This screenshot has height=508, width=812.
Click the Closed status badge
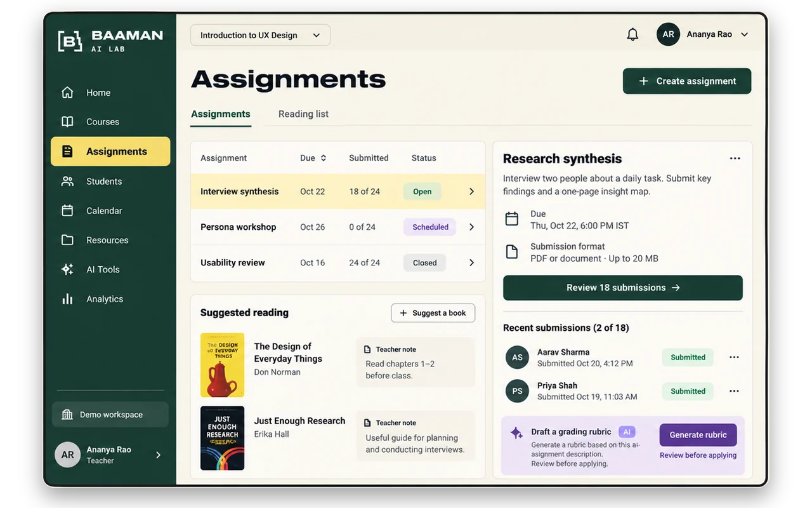click(424, 263)
